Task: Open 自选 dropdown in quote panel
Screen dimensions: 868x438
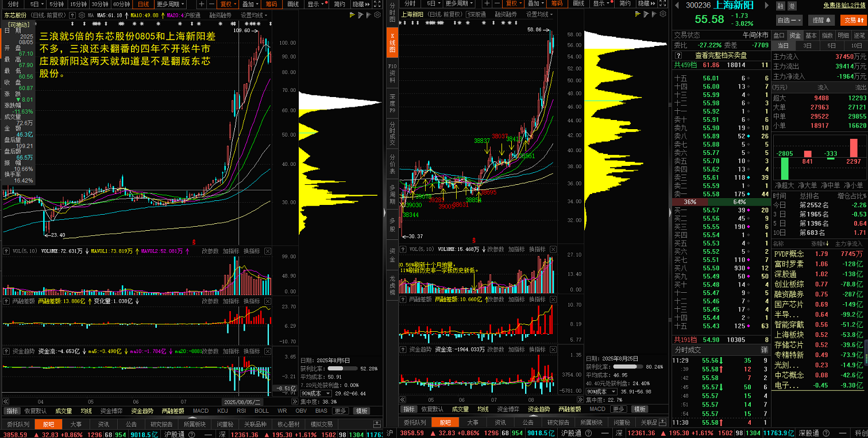Action: (x=789, y=20)
